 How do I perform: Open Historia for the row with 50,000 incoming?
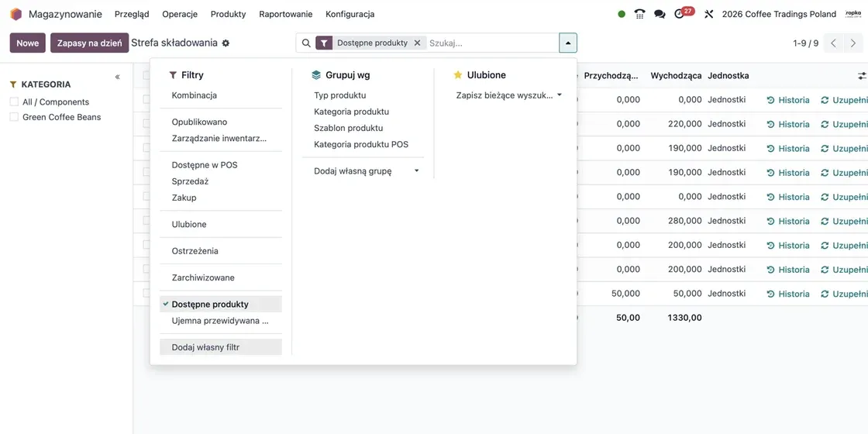(x=788, y=294)
